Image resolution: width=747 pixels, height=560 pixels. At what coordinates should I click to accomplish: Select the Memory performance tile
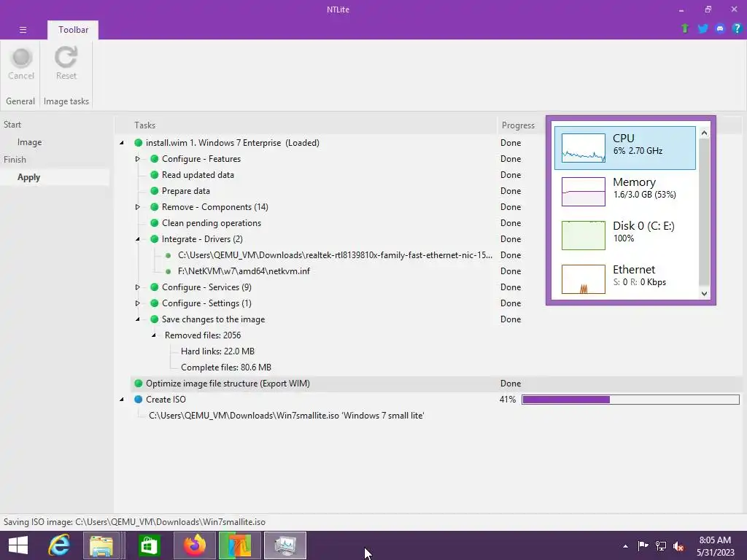pos(625,192)
